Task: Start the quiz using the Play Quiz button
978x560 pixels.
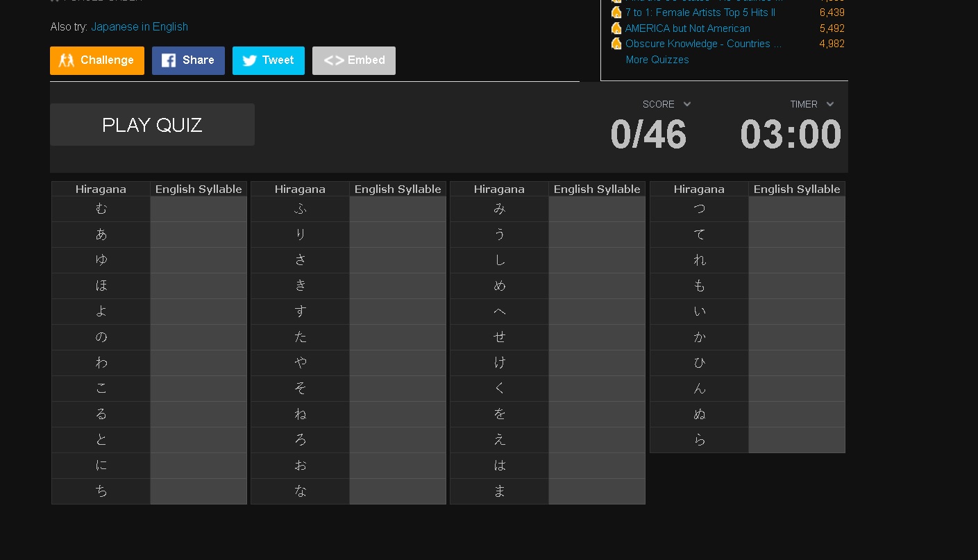Action: tap(152, 125)
